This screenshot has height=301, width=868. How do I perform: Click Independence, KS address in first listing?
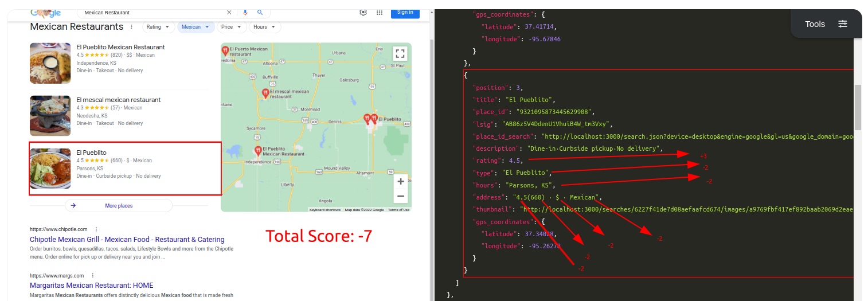coord(95,63)
